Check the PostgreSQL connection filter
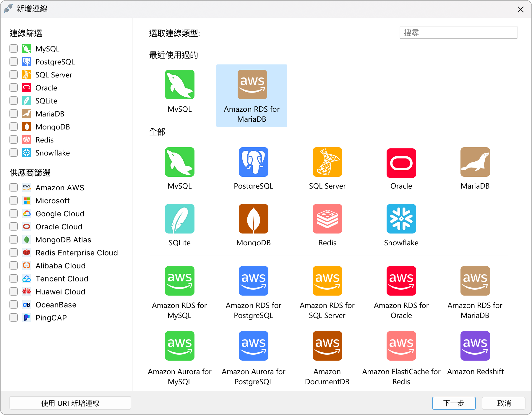The width and height of the screenshot is (532, 415). pos(14,61)
